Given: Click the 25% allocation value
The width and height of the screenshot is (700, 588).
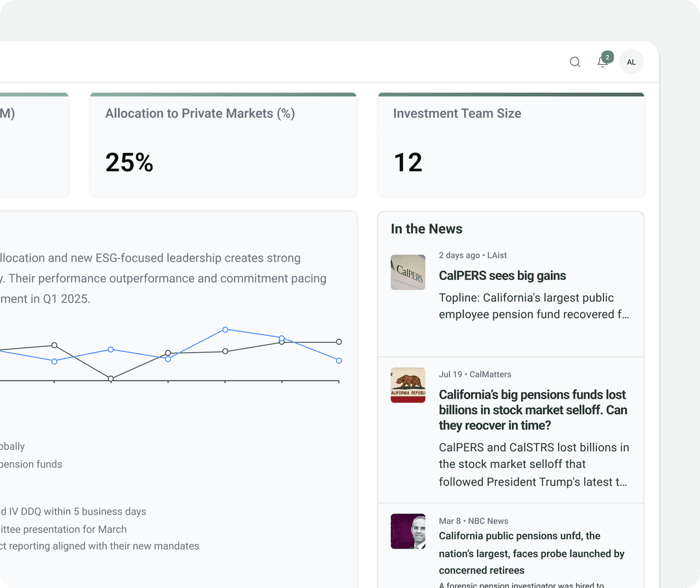Looking at the screenshot, I should click(129, 162).
